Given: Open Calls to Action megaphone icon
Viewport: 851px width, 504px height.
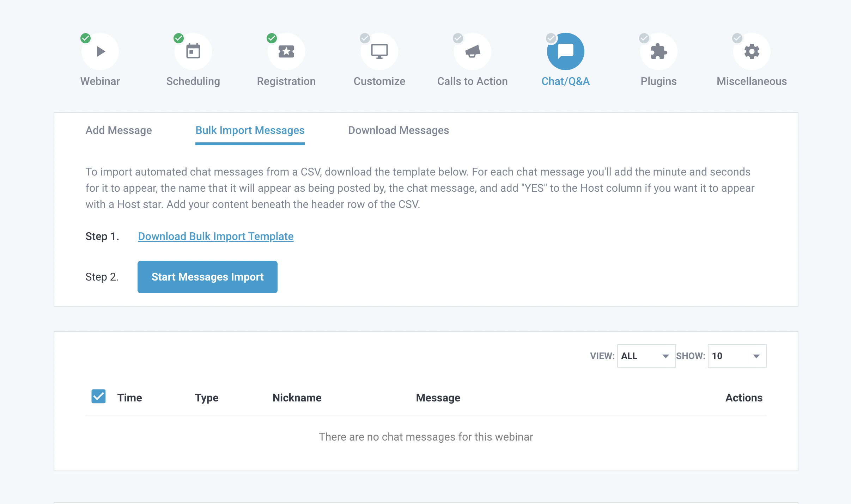Looking at the screenshot, I should (472, 52).
